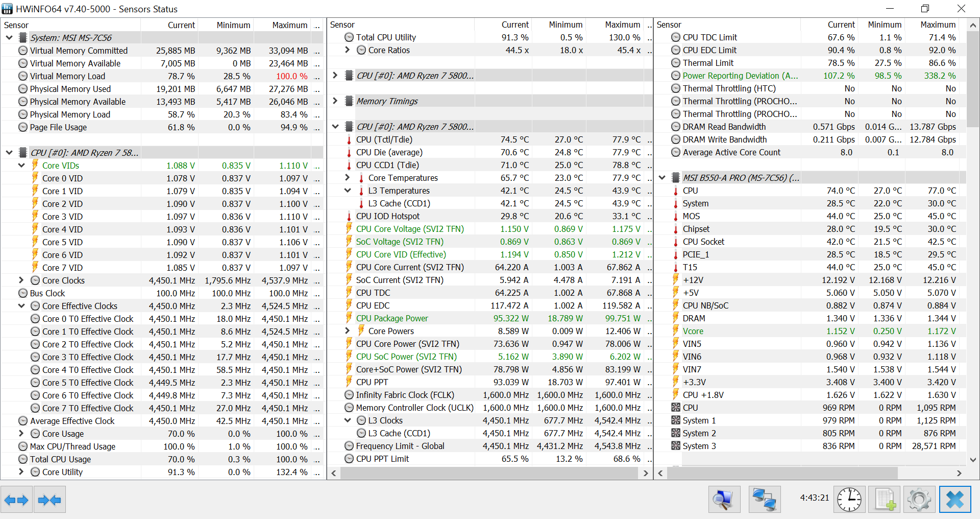Click the expand panels left-right arrows button

pos(17,500)
